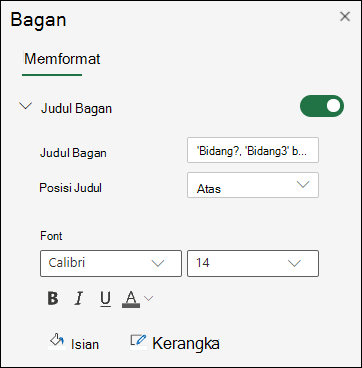This screenshot has width=362, height=368.
Task: Switch to the Memformat tab
Action: 62,59
